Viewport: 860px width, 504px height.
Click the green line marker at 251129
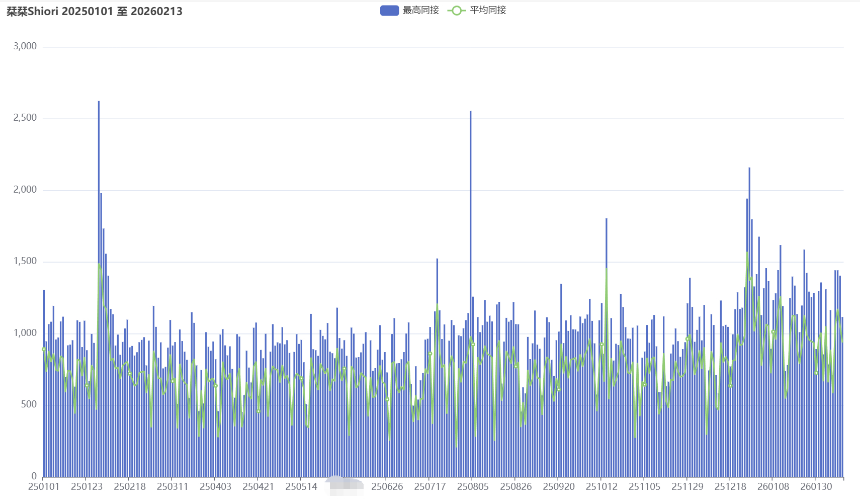687,339
